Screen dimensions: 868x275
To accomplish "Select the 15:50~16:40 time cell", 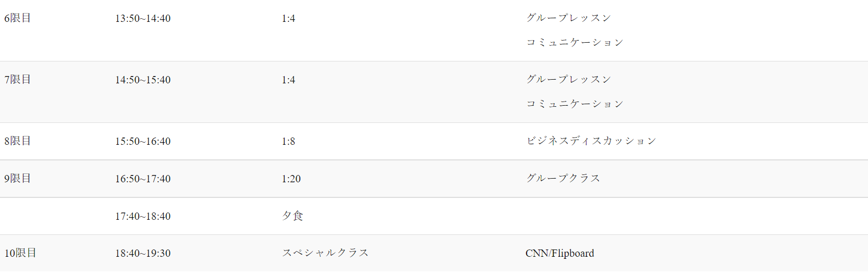I will tap(143, 141).
